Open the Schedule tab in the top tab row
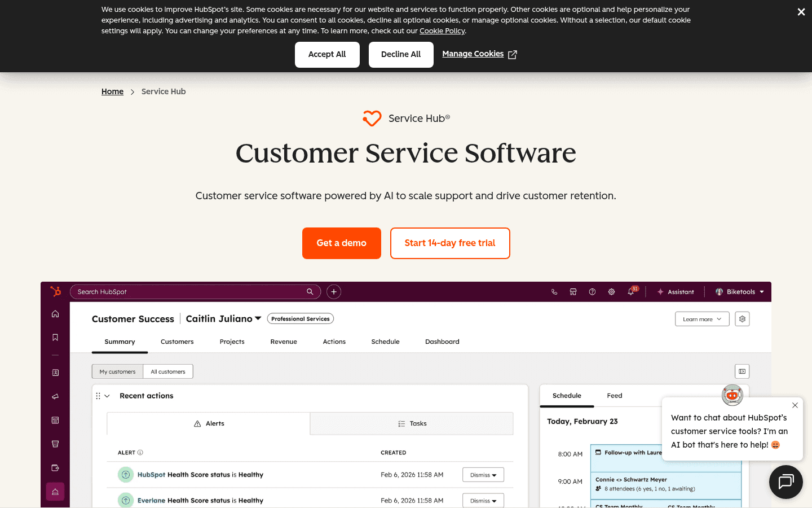The height and width of the screenshot is (508, 812). click(385, 341)
